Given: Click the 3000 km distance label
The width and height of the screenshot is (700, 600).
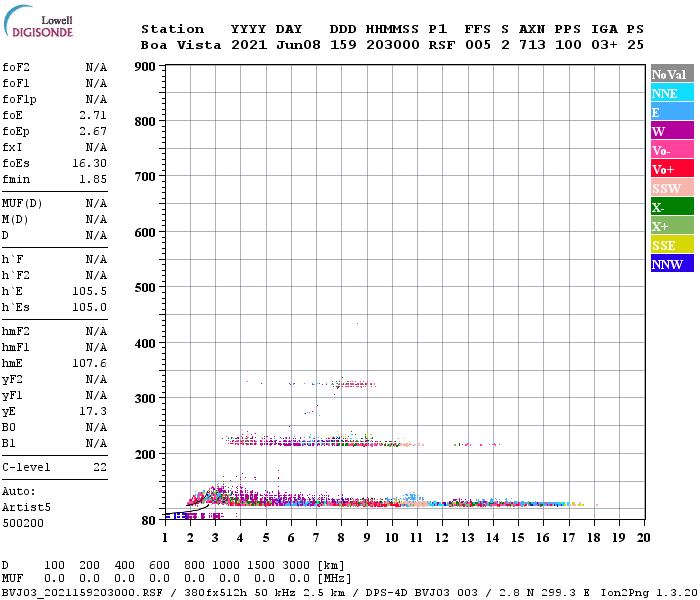Looking at the screenshot, I should click(x=296, y=565).
